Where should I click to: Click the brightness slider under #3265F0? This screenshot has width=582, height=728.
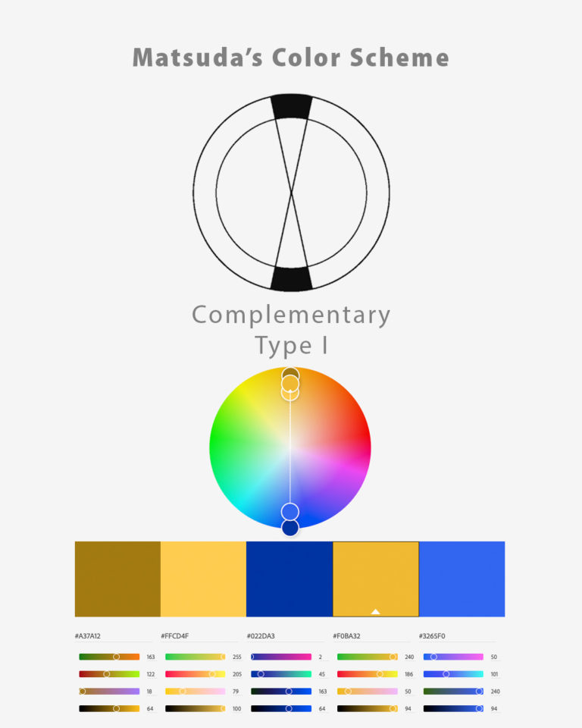(x=453, y=708)
